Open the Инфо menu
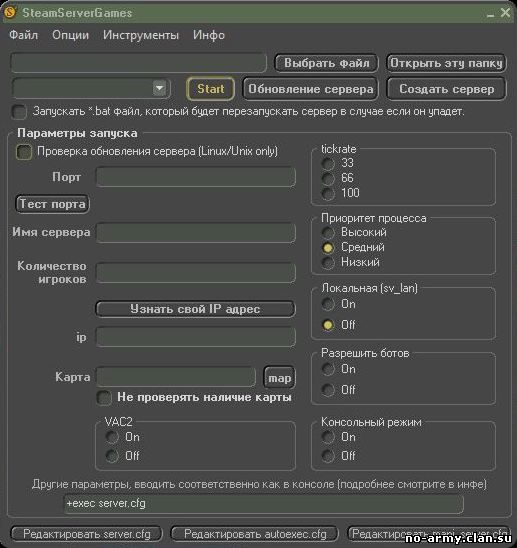Screen dimensions: 517x548 [x=209, y=35]
